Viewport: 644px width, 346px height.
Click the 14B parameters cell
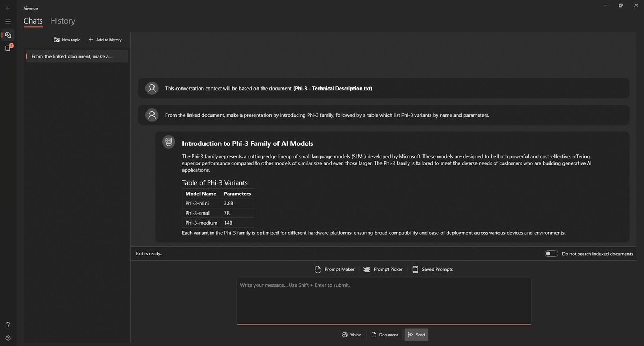point(237,223)
